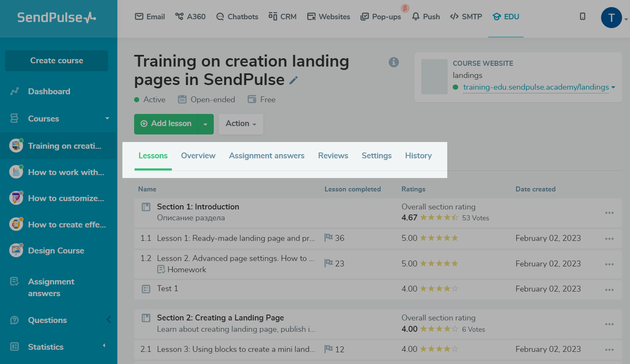Screen dimensions: 630x364
Task: Click the Homework assignment icon under Lesson 2
Action: click(161, 269)
